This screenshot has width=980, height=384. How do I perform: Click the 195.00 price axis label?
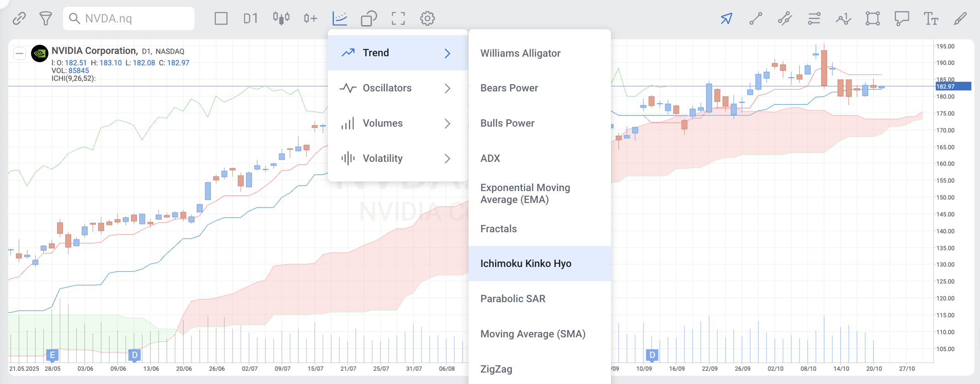coord(945,47)
